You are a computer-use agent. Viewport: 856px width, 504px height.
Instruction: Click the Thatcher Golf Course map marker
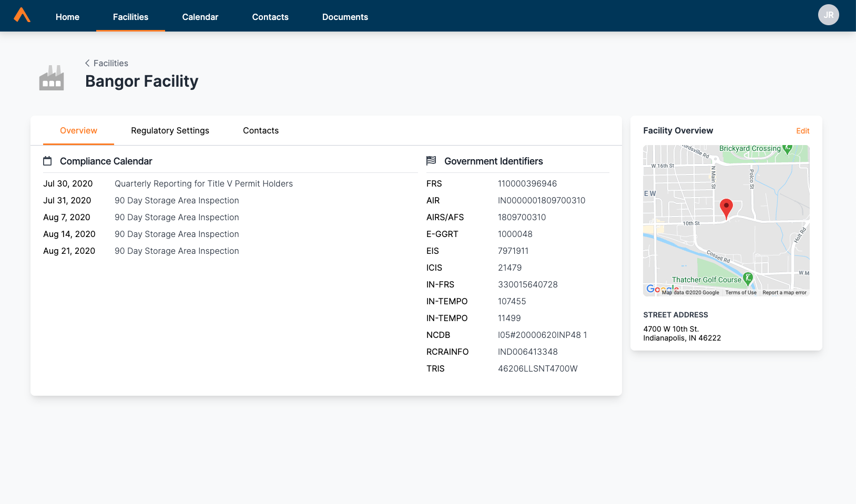click(748, 278)
